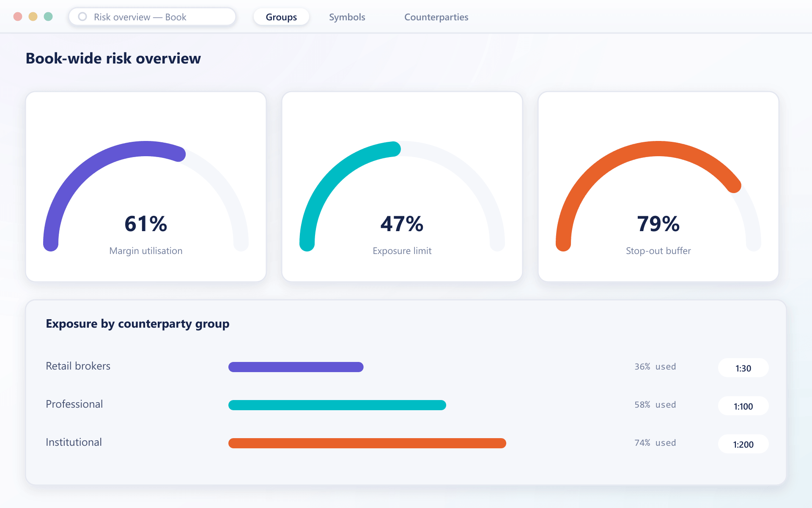The image size is (812, 508).
Task: Click the purple Retail brokers exposure bar
Action: 296,367
